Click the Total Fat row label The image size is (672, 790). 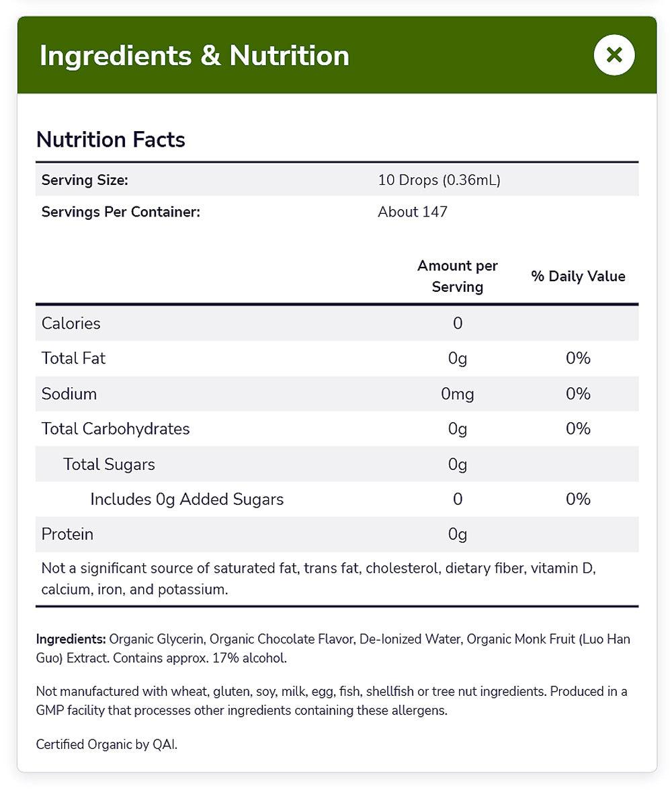[73, 358]
